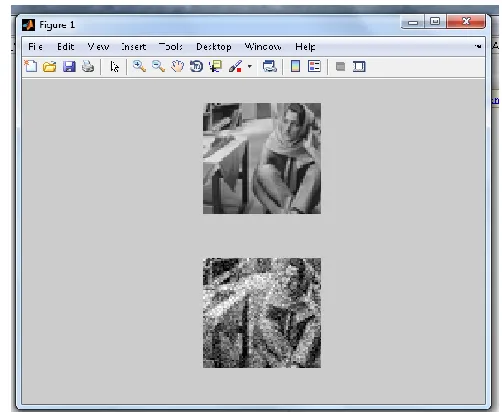Minimize the Figure 1 window
This screenshot has width=502, height=412.
tap(413, 22)
